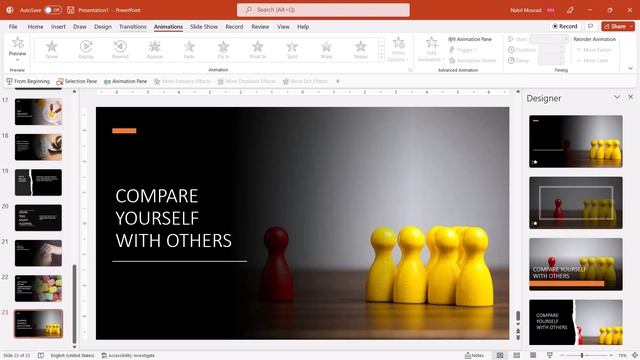The width and height of the screenshot is (640, 360).
Task: Click the Preview animation star icon
Action: 17,42
